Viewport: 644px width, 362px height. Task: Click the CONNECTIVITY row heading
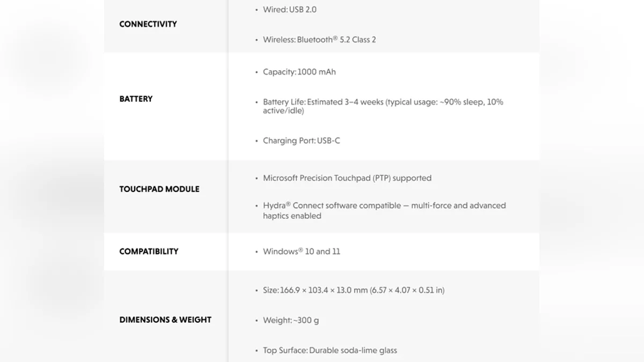click(148, 24)
